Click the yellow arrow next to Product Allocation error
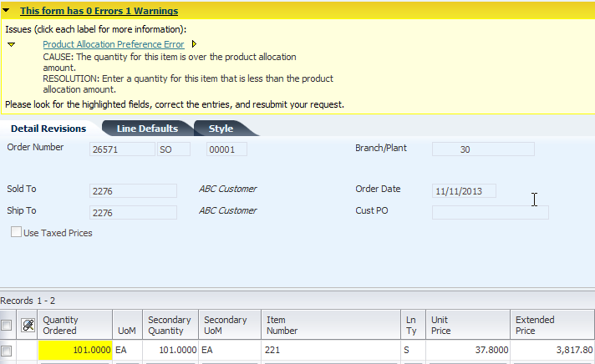The height and width of the screenshot is (364, 595). pyautogui.click(x=194, y=44)
